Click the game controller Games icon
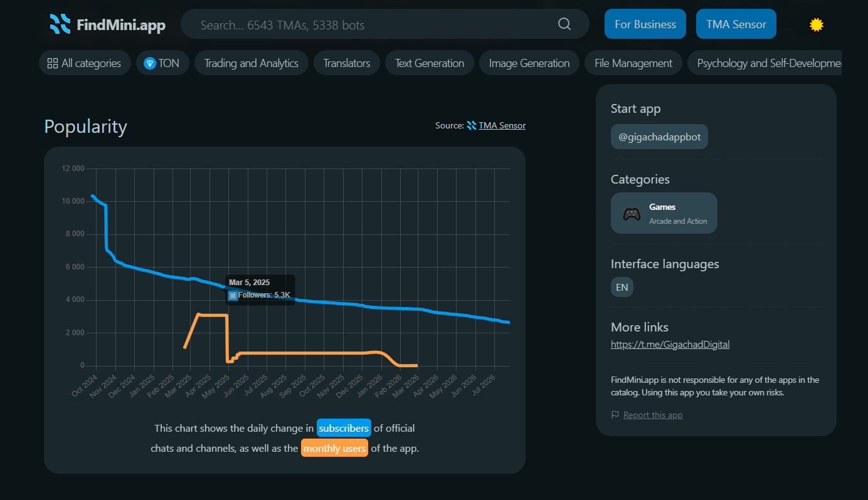The height and width of the screenshot is (500, 868). click(x=632, y=214)
